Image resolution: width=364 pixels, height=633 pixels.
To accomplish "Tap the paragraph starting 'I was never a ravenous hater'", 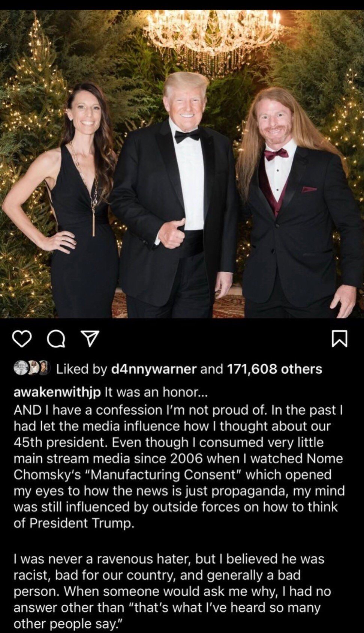I will [x=172, y=591].
